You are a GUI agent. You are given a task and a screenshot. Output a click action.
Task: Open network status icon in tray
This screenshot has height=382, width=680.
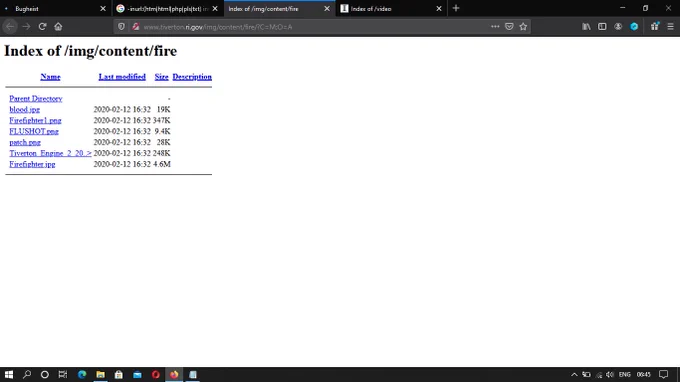599,375
